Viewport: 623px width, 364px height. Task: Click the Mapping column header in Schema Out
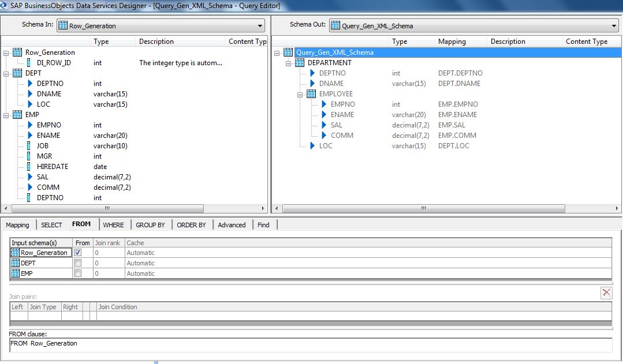461,42
